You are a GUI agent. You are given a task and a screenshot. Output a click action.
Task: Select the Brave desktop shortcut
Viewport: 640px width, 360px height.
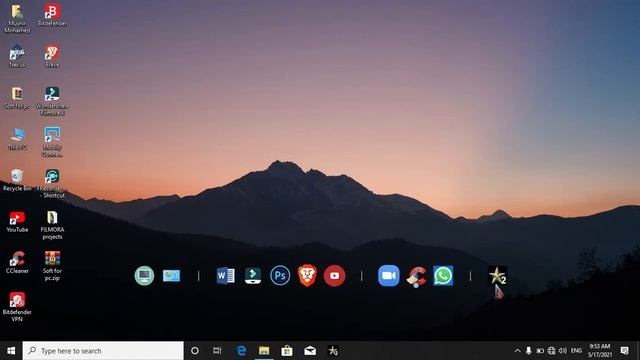52,56
